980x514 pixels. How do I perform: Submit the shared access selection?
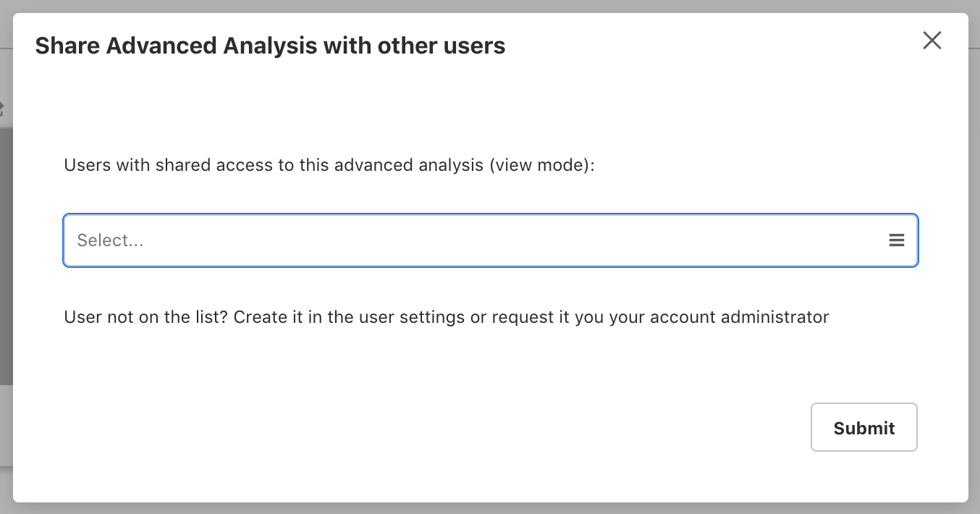pos(863,427)
